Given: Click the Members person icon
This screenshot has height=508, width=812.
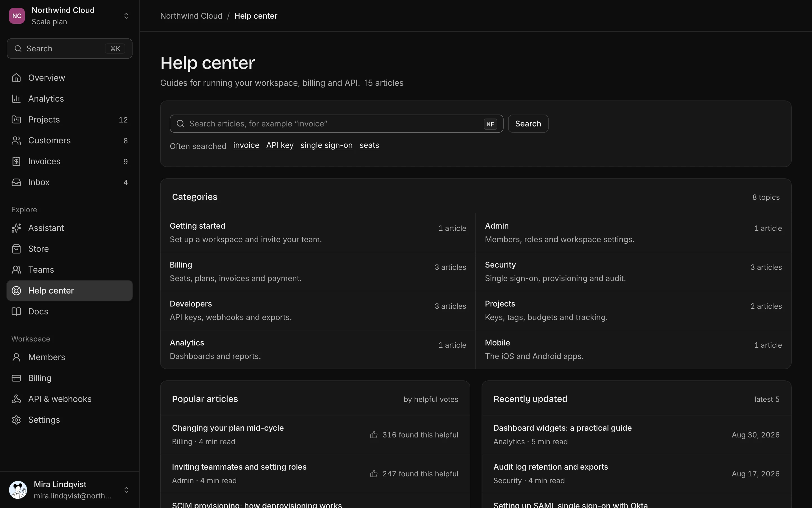Looking at the screenshot, I should 16,357.
